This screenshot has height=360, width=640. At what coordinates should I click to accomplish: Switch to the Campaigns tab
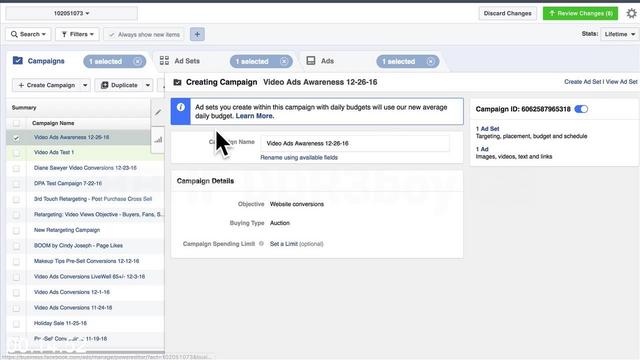point(46,61)
